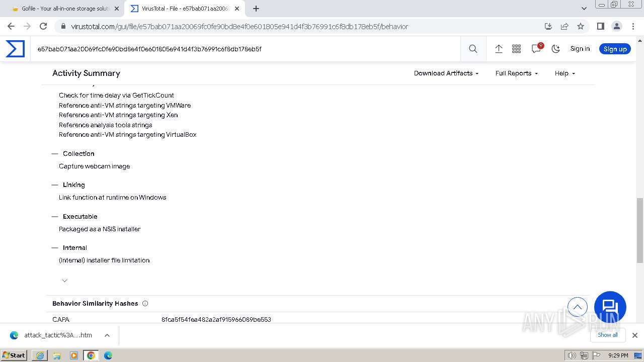Open Download Artifacts dropdown
Viewport: 644px width, 362px height.
(x=446, y=73)
